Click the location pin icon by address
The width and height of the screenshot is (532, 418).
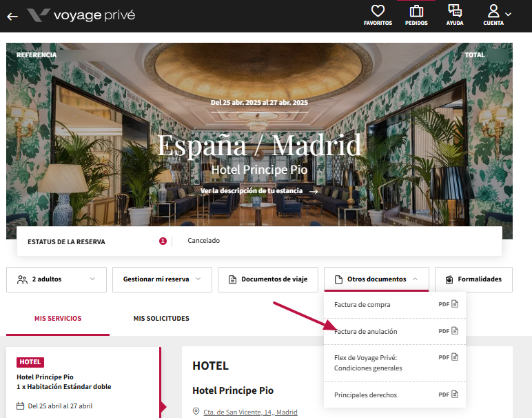196,412
